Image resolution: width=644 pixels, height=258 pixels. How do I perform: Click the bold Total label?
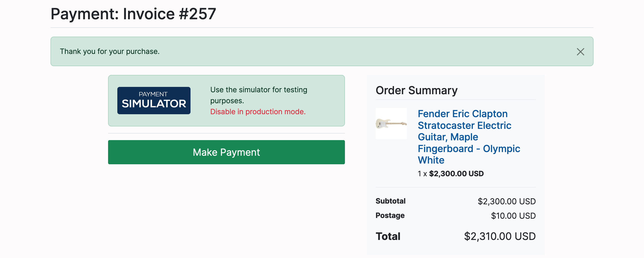tap(388, 237)
